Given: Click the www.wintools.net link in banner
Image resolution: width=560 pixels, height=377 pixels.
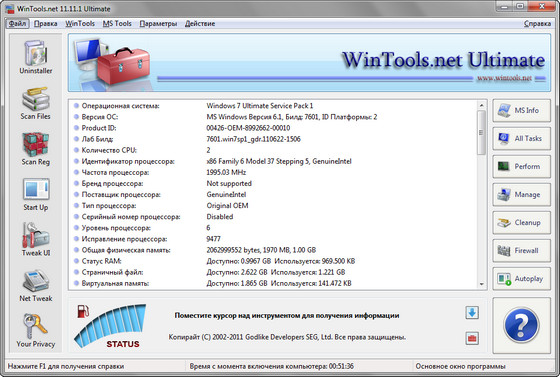Looking at the screenshot, I should pyautogui.click(x=504, y=78).
